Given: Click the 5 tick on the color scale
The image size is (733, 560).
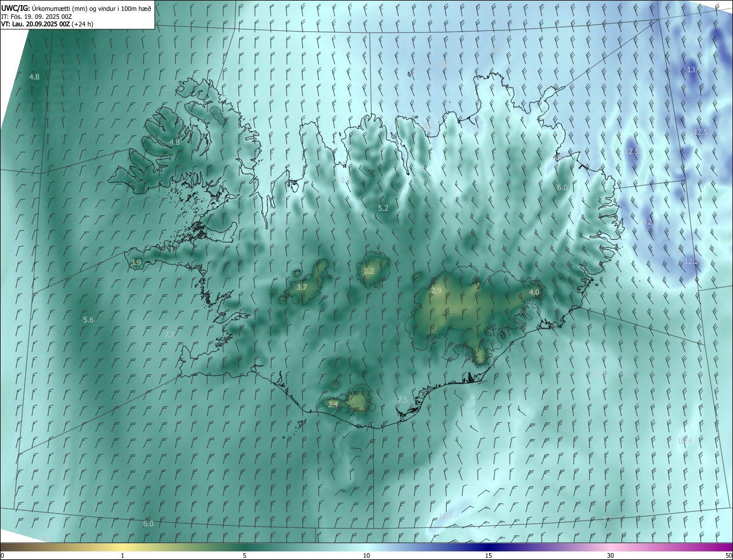Looking at the screenshot, I should pos(245,555).
